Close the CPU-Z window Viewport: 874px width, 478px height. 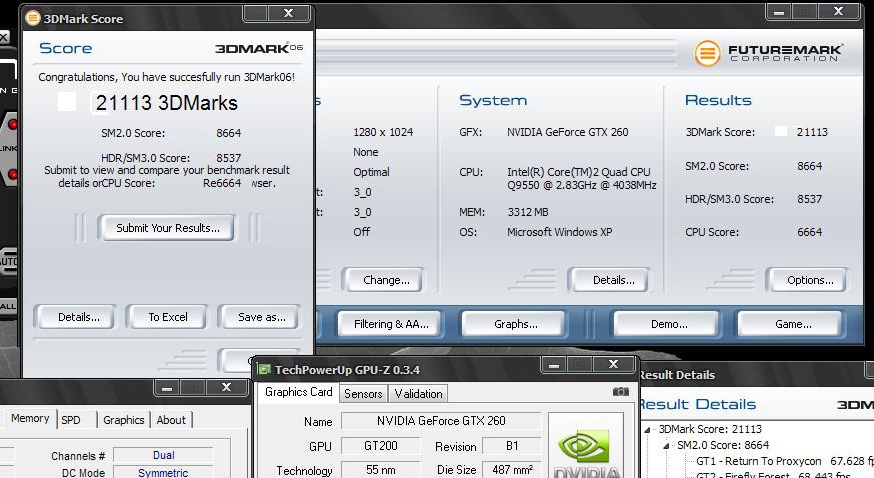(x=226, y=387)
